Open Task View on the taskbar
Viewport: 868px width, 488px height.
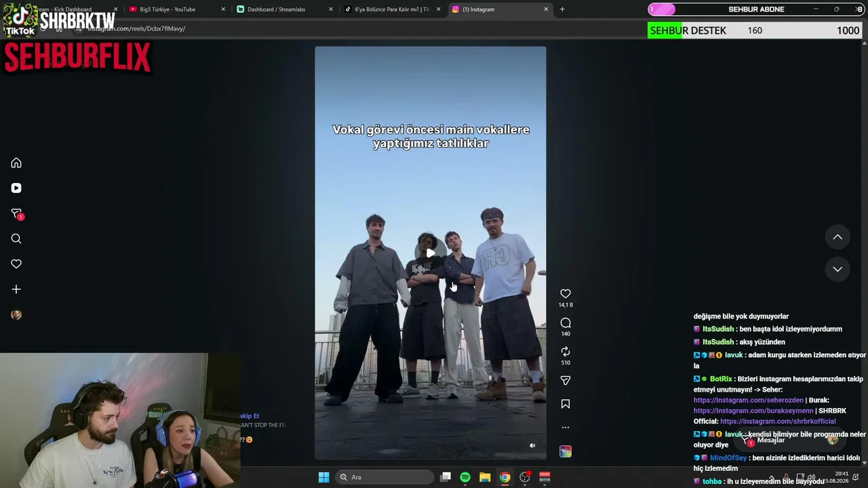click(446, 477)
